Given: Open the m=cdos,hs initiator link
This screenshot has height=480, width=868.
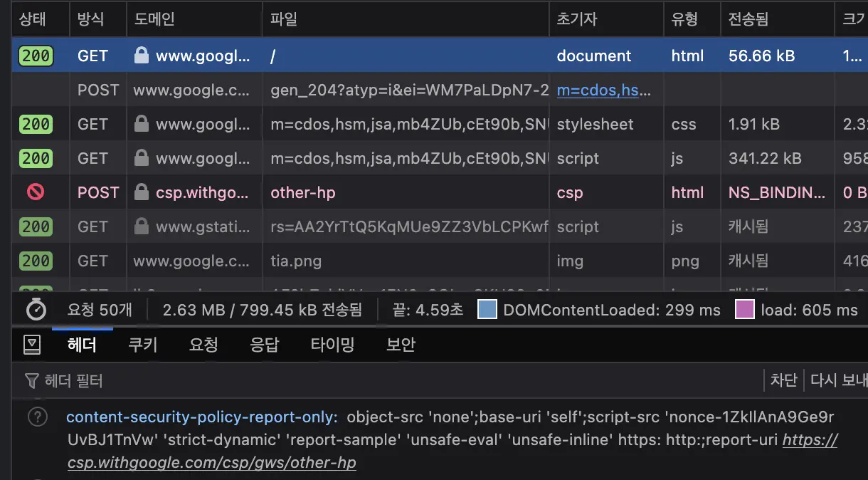Looking at the screenshot, I should click(x=602, y=90).
